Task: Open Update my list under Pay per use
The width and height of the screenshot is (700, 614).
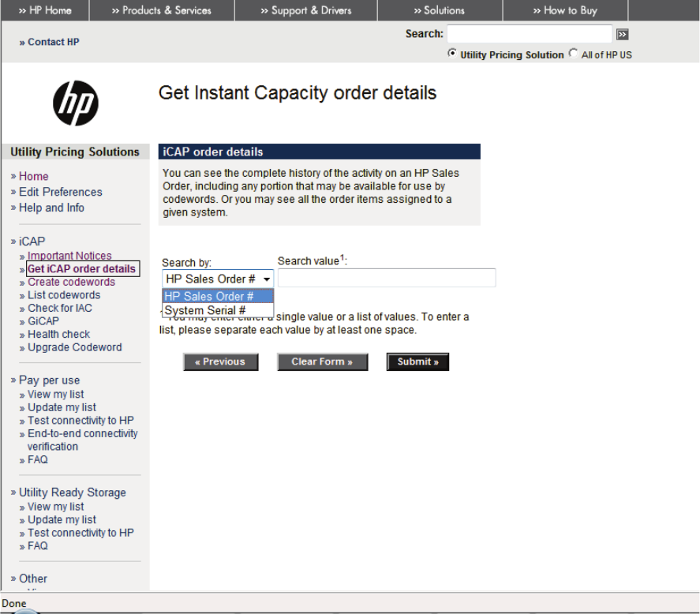Action: tap(62, 407)
